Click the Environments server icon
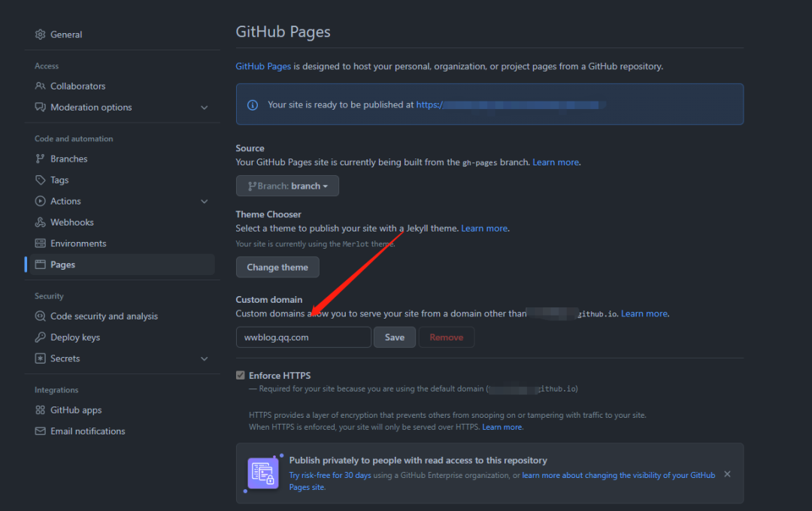This screenshot has width=812, height=511. point(40,243)
